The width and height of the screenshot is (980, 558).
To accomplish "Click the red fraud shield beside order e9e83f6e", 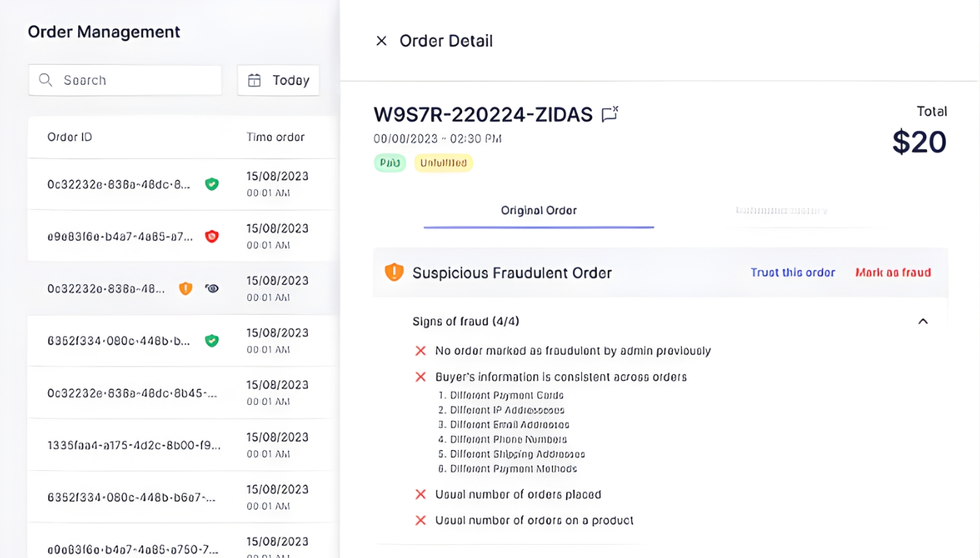I will tap(212, 236).
